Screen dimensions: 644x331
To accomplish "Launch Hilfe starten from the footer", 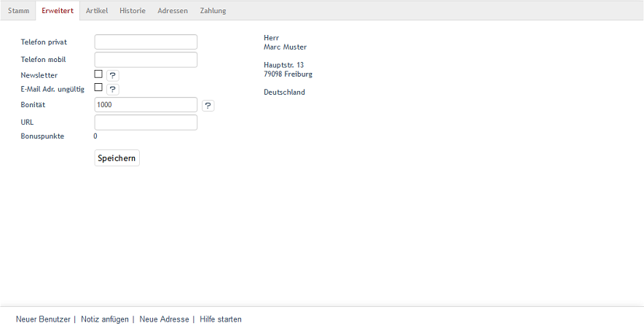I will click(221, 319).
